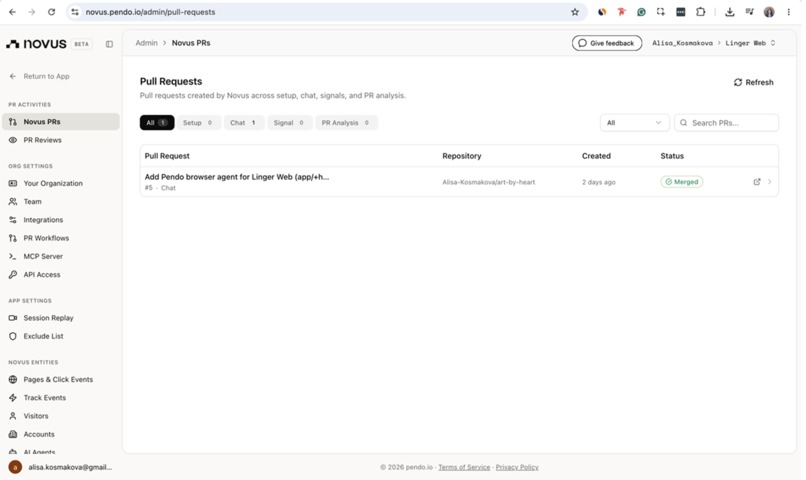Open MCP Server settings
Screen dimensions: 806x480
tap(61, 256)
